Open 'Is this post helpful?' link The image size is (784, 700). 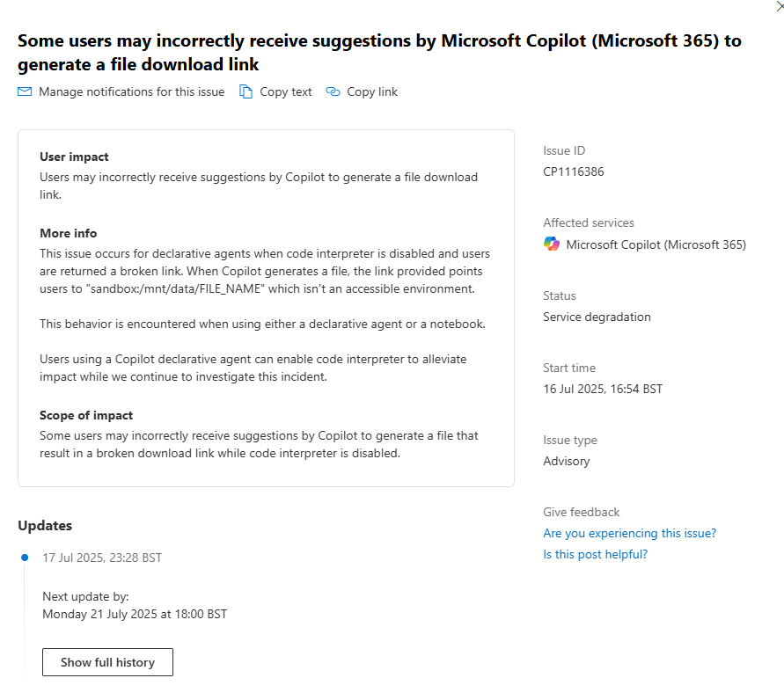(595, 554)
